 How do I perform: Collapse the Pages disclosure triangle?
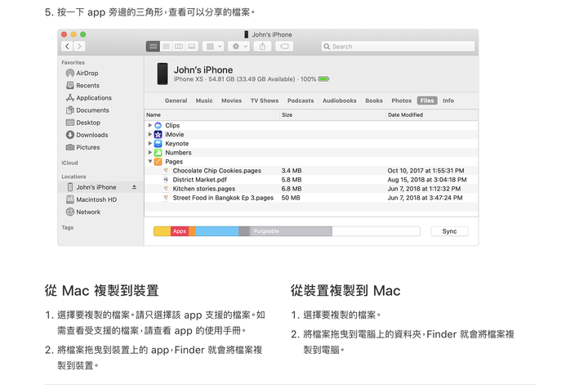149,162
